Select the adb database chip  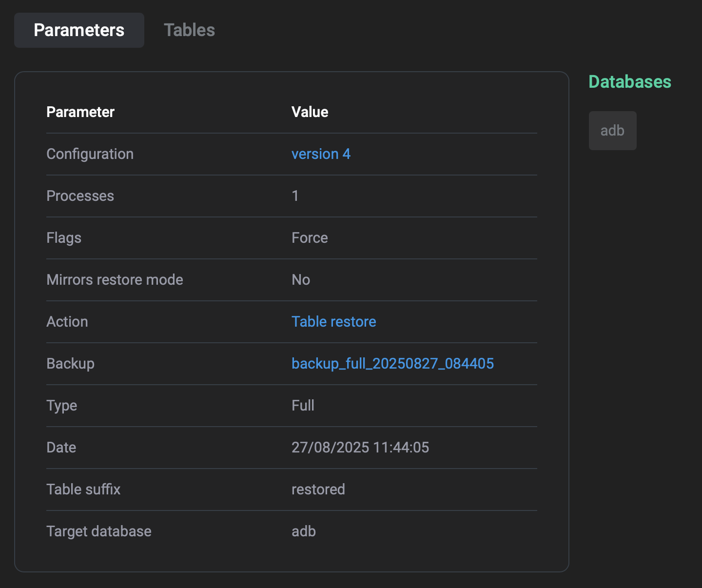pos(612,130)
